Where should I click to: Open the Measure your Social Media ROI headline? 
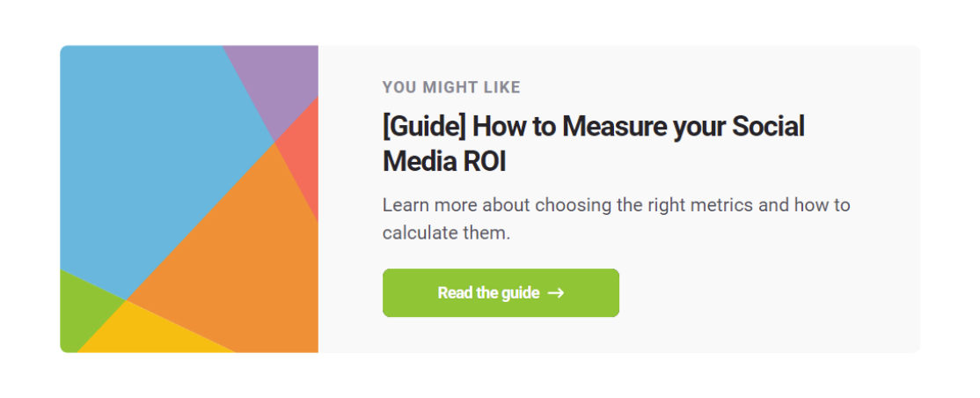[x=593, y=144]
